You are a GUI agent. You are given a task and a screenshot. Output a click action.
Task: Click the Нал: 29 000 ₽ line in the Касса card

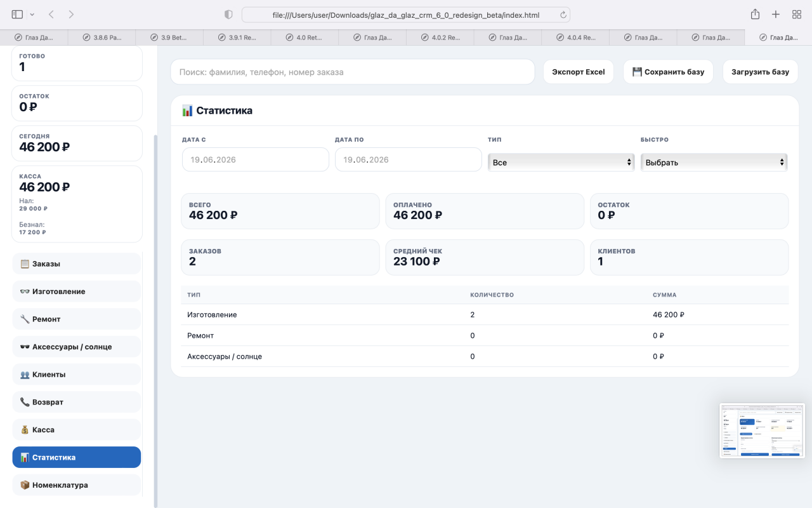[x=34, y=204]
